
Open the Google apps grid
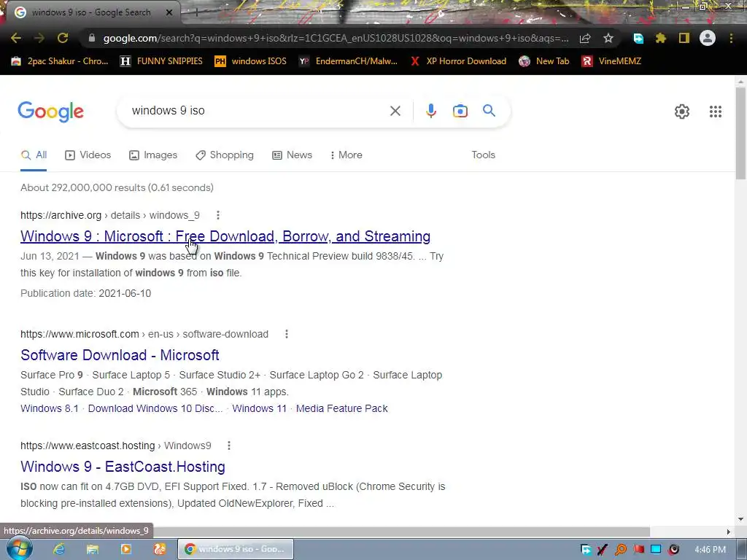point(716,112)
